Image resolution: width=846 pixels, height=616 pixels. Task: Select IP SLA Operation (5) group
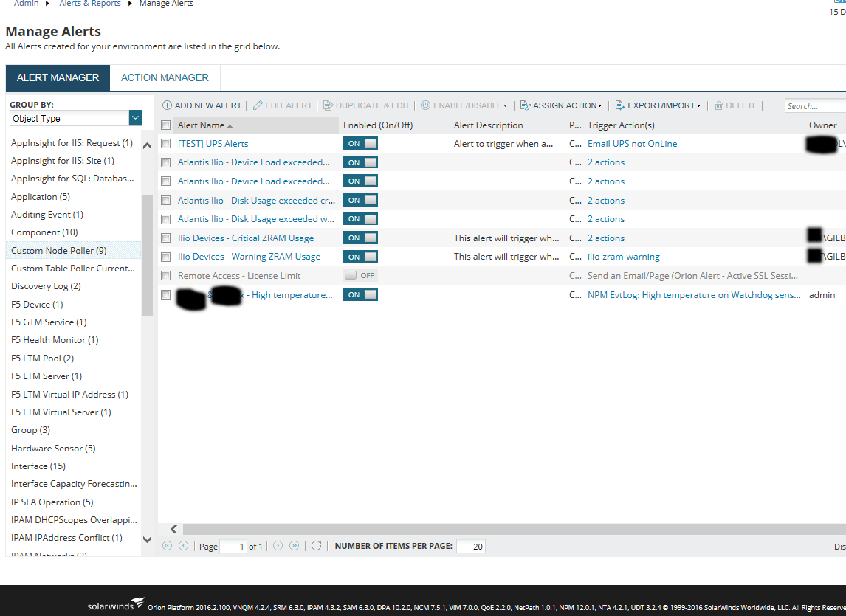pos(52,502)
